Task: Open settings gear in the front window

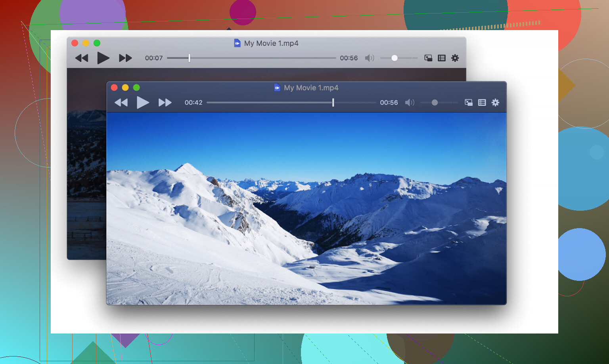Action: pyautogui.click(x=495, y=103)
